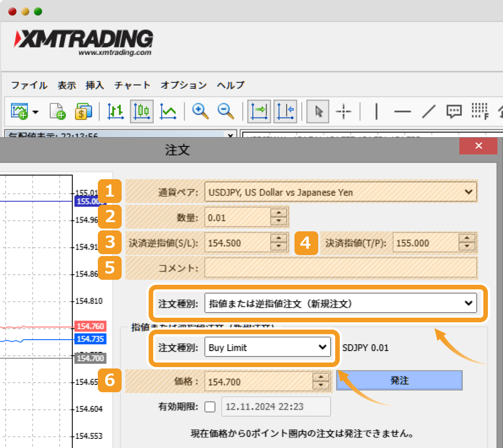Viewport: 503px width, 448px height.
Task: Click the 数量 volume field 0.01
Action: pyautogui.click(x=237, y=218)
